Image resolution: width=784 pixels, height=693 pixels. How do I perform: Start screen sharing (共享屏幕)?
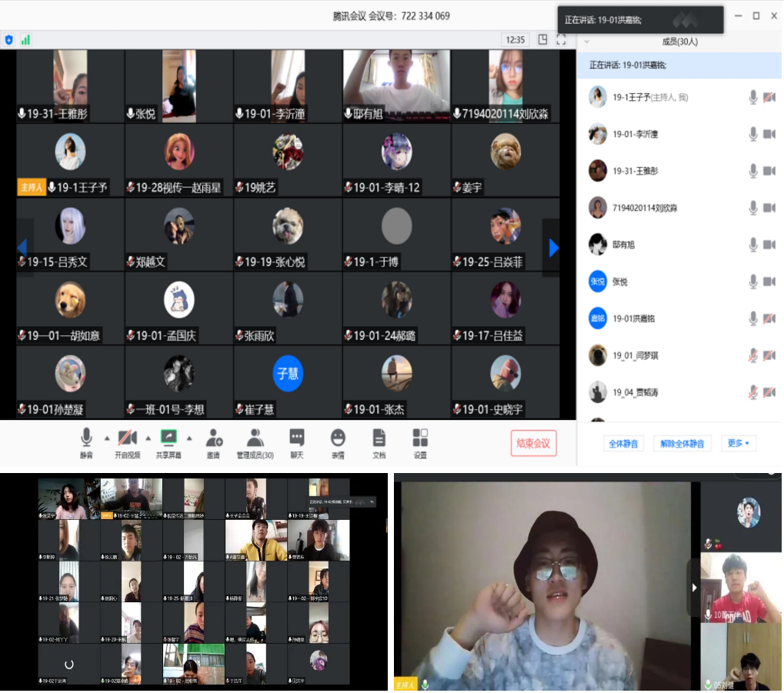click(x=168, y=438)
